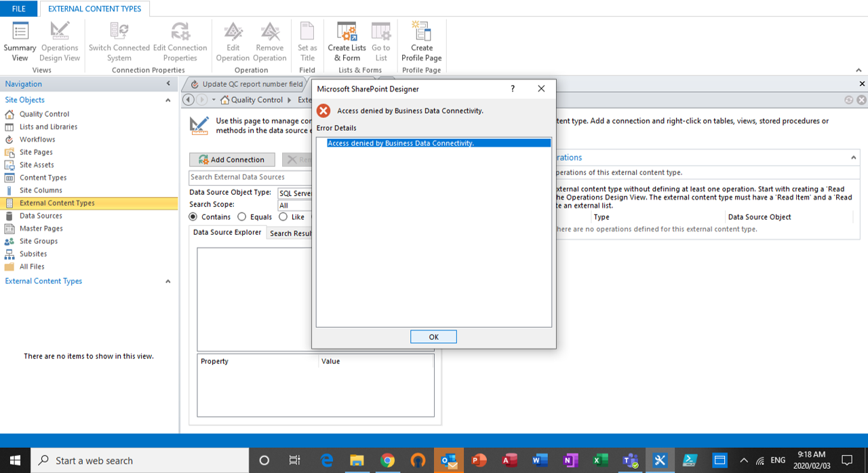Open Site Groups in navigation
The width and height of the screenshot is (868, 473).
(x=39, y=242)
